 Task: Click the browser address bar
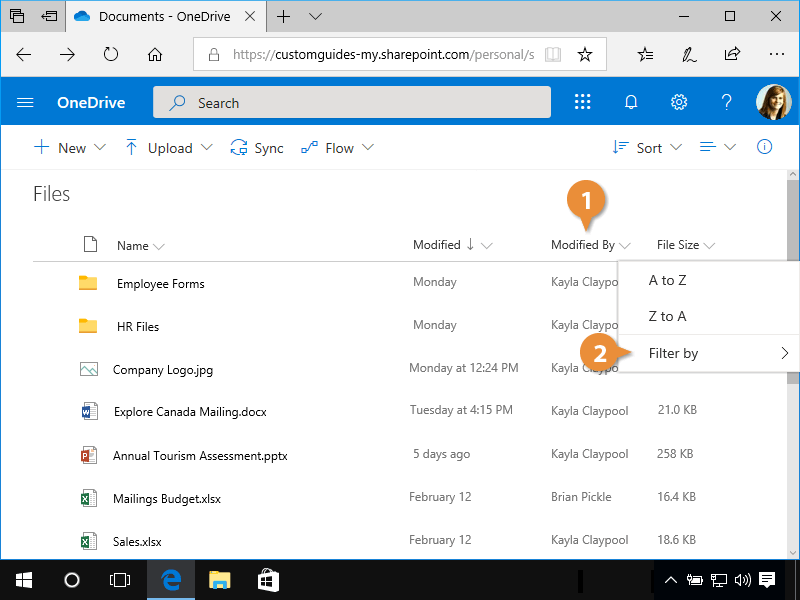[384, 54]
